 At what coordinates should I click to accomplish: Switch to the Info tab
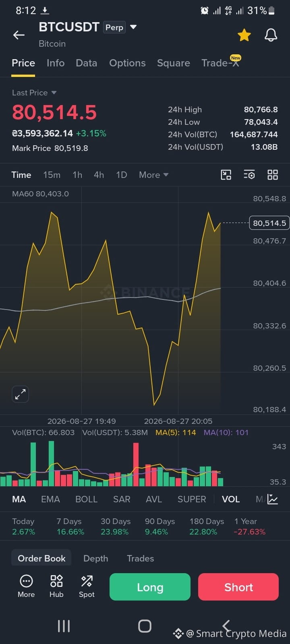pyautogui.click(x=56, y=63)
